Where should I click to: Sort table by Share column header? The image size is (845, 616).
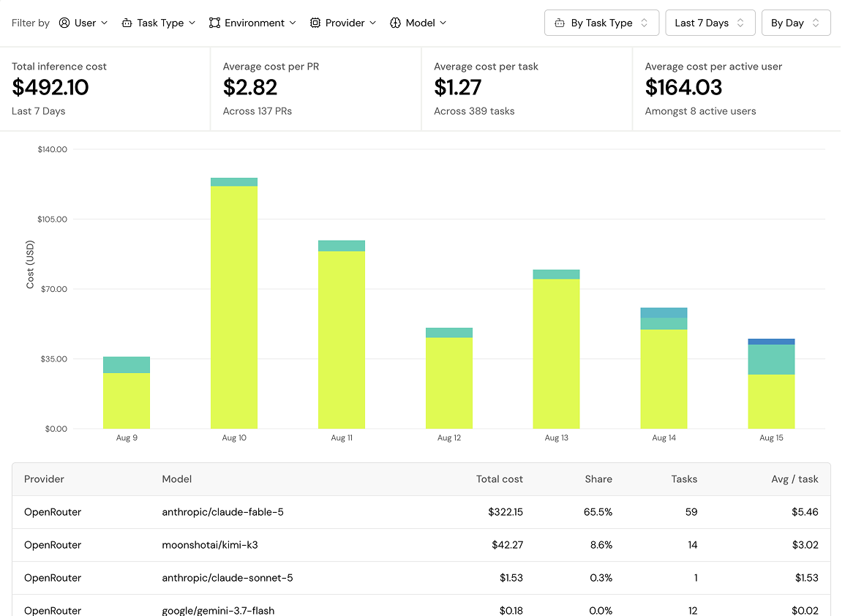(x=598, y=479)
